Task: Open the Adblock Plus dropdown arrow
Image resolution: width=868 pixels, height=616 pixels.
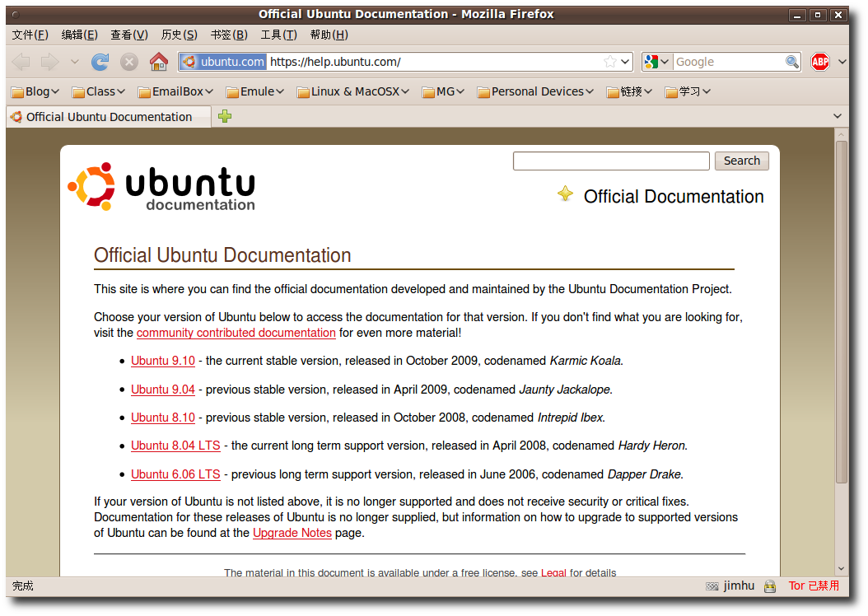Action: pos(842,62)
